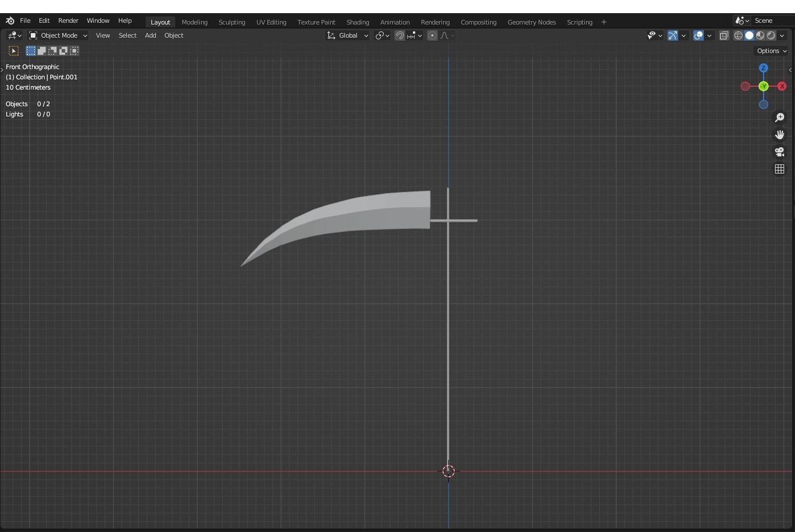The height and width of the screenshot is (532, 795).
Task: Toggle viewport overlays visibility
Action: pyautogui.click(x=698, y=35)
